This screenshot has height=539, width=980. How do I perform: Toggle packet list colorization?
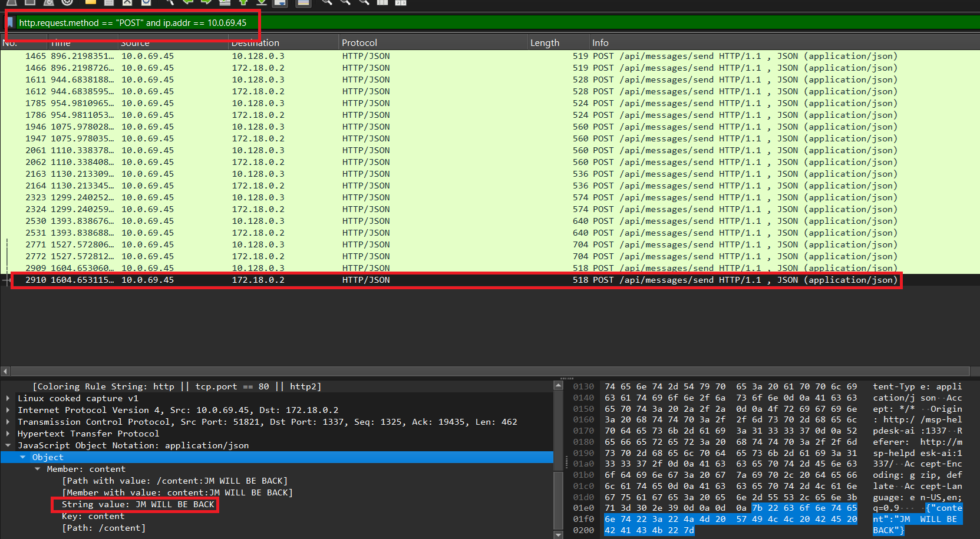pyautogui.click(x=303, y=2)
